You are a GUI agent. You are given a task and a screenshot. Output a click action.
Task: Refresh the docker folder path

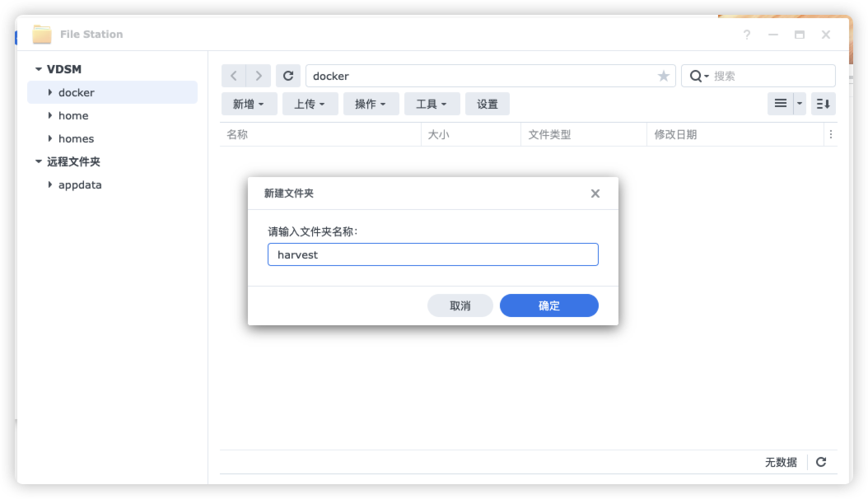click(x=288, y=76)
